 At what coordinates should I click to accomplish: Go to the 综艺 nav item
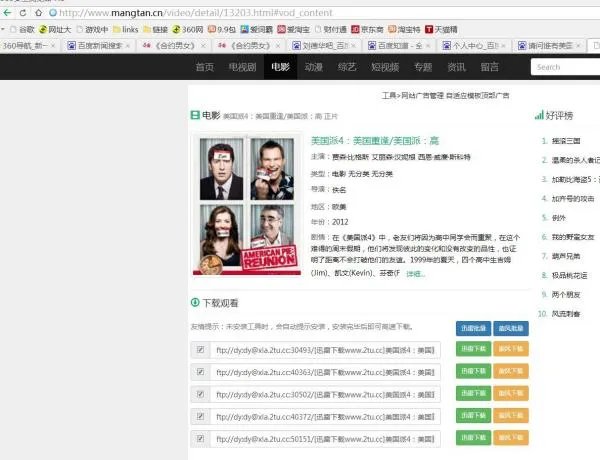pos(347,67)
